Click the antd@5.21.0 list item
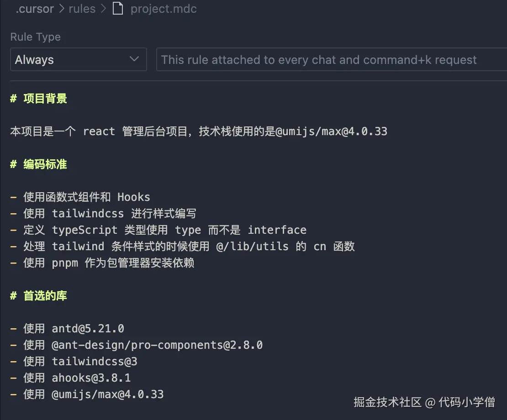 [74, 329]
